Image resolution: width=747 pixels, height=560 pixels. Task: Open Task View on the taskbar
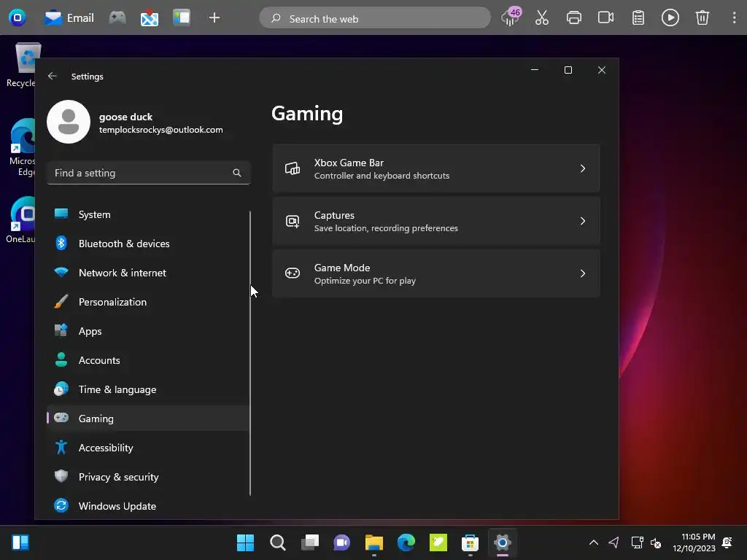tap(309, 542)
